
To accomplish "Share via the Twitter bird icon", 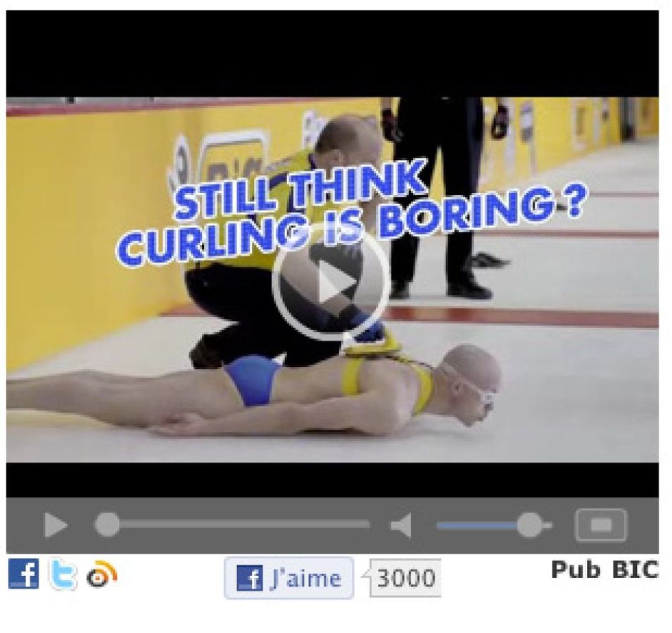I will pyautogui.click(x=63, y=574).
